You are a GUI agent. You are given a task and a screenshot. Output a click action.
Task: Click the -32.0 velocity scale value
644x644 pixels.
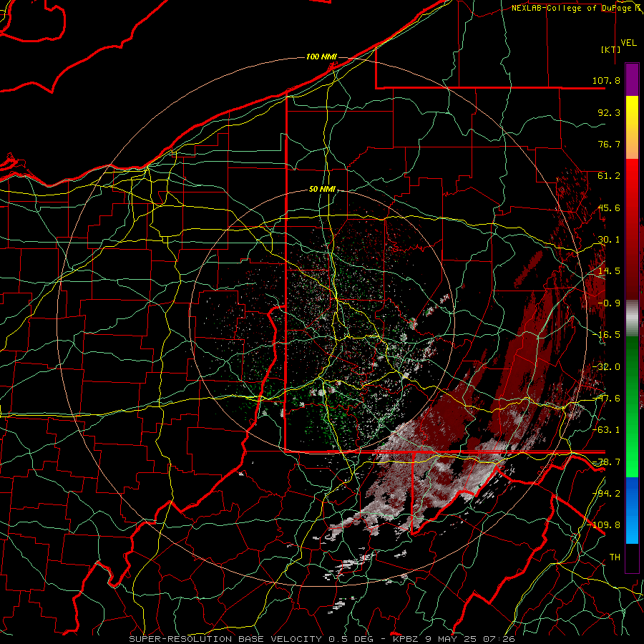coord(606,367)
